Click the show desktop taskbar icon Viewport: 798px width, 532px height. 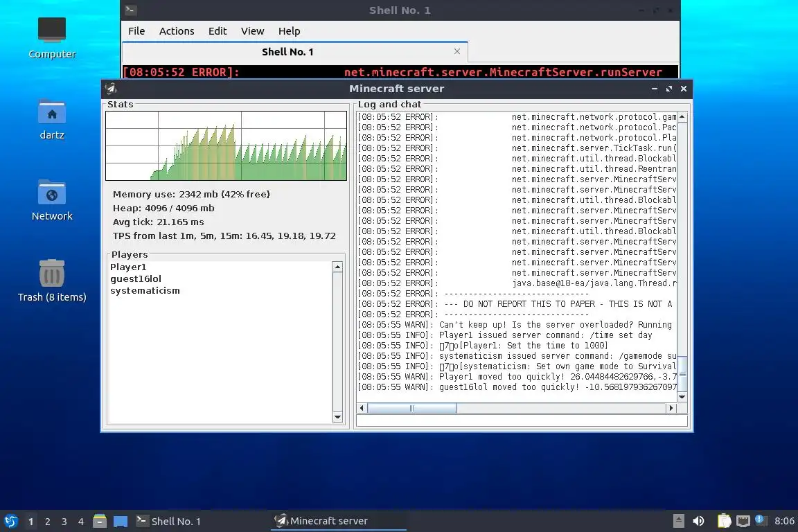[x=121, y=522]
